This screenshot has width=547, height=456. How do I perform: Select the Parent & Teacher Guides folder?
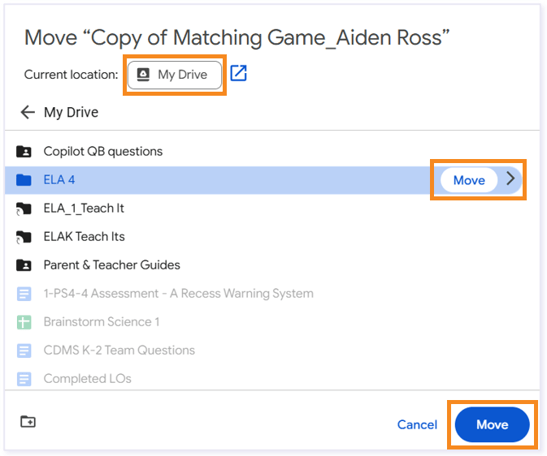pyautogui.click(x=272, y=265)
